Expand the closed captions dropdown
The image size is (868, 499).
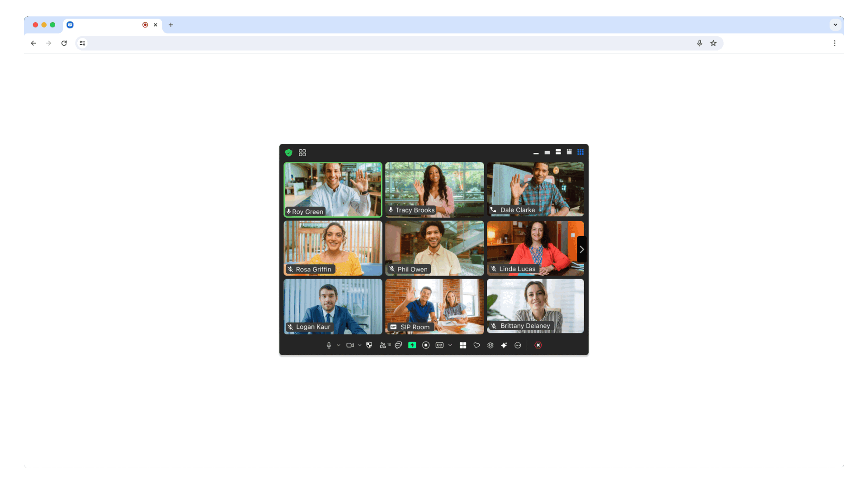(450, 345)
